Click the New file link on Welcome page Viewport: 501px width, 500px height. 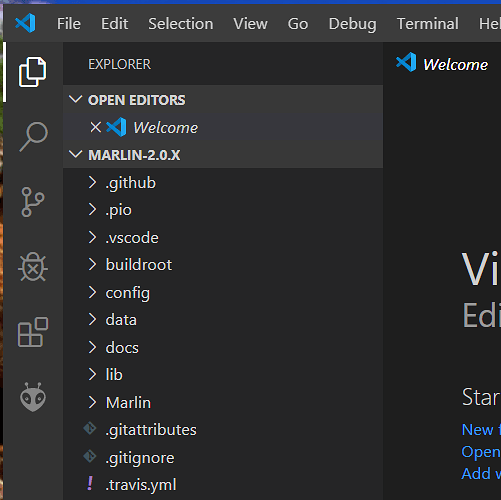(481, 429)
